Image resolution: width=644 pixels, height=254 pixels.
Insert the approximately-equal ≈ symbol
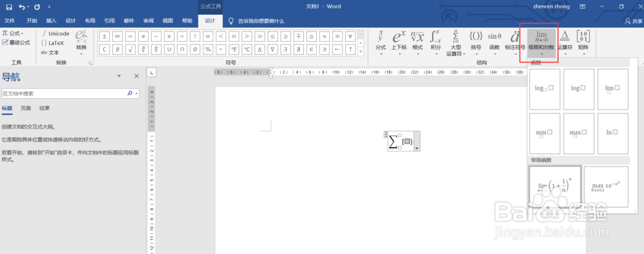tap(325, 36)
